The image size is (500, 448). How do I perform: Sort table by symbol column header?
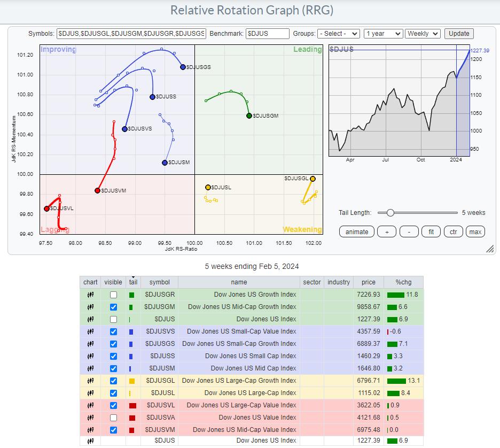click(x=159, y=282)
